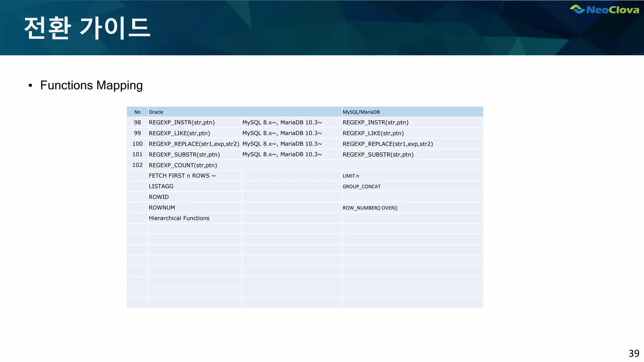Click the page number 39

634,353
